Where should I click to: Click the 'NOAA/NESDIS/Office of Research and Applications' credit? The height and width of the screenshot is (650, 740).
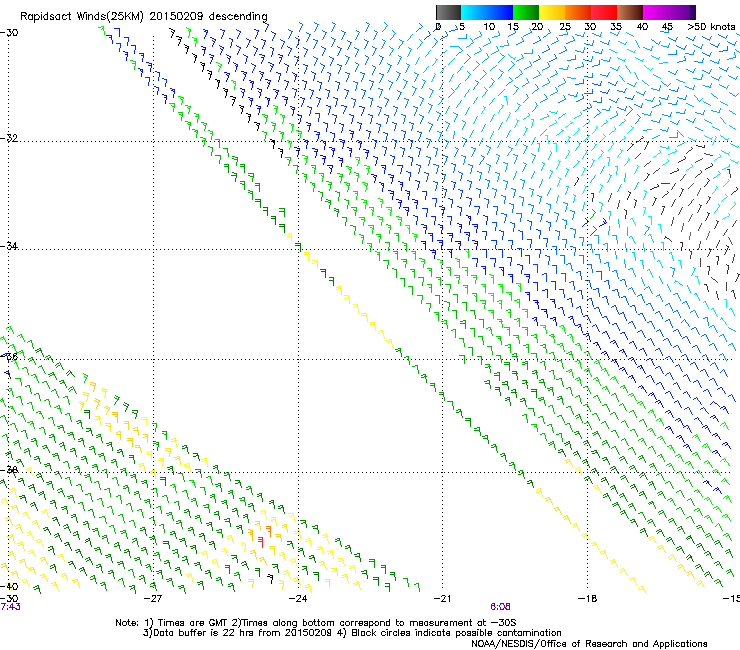coord(589,644)
